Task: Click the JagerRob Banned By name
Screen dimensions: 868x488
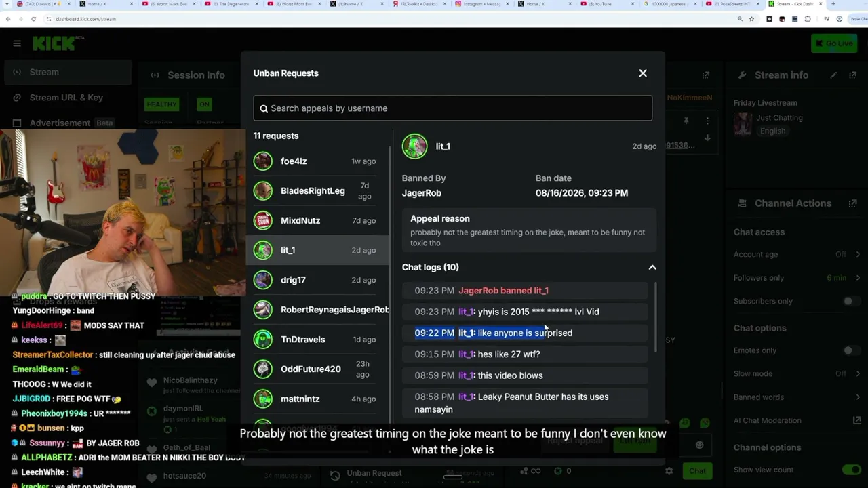Action: [422, 193]
